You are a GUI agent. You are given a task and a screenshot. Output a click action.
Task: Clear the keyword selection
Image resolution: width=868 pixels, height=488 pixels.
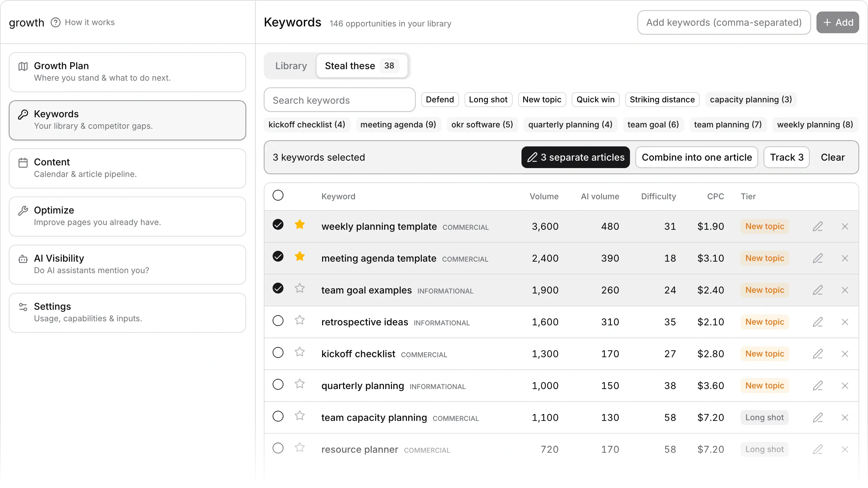click(x=833, y=157)
